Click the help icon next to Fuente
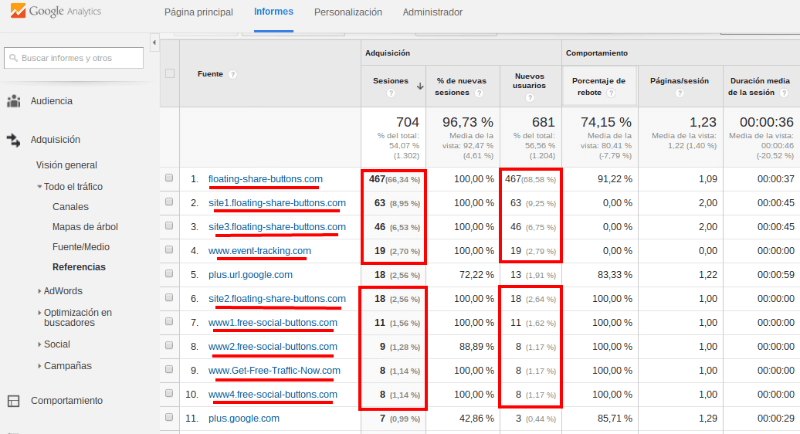 pyautogui.click(x=233, y=74)
